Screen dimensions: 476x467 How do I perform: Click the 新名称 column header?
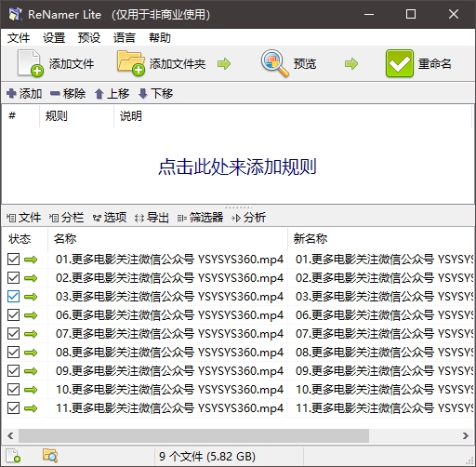[x=381, y=239]
